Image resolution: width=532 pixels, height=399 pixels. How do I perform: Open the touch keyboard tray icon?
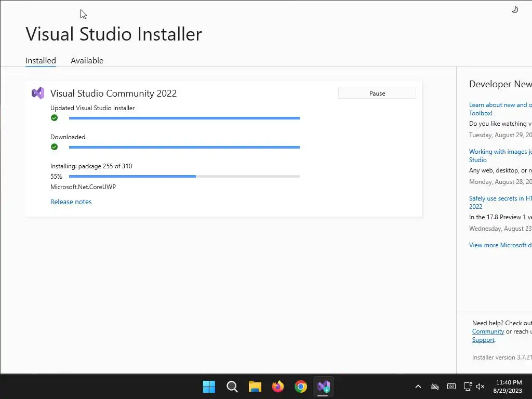point(451,387)
